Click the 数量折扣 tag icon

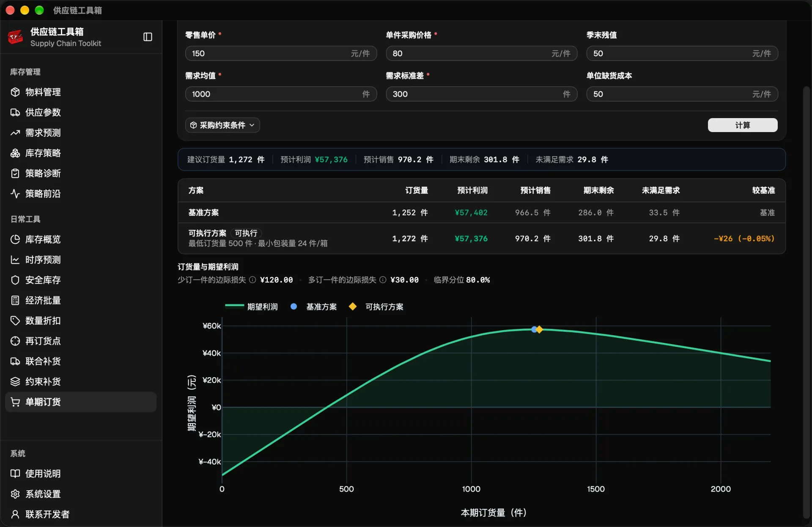[x=15, y=320]
